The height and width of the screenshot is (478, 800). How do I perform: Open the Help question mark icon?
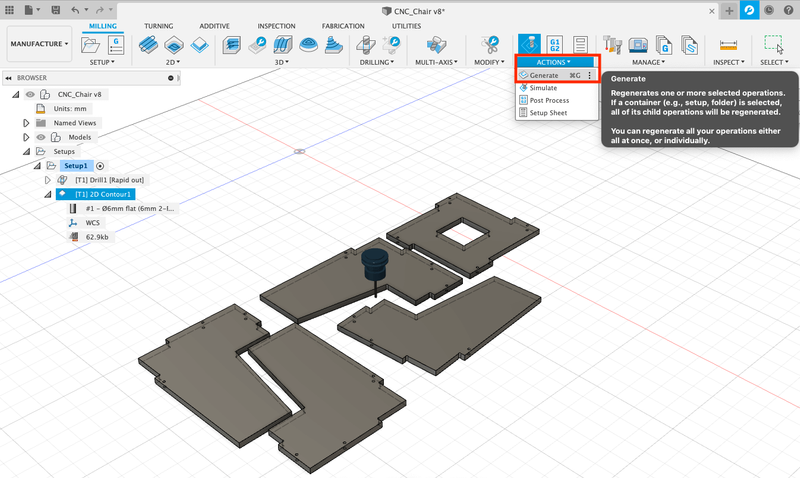[x=787, y=9]
